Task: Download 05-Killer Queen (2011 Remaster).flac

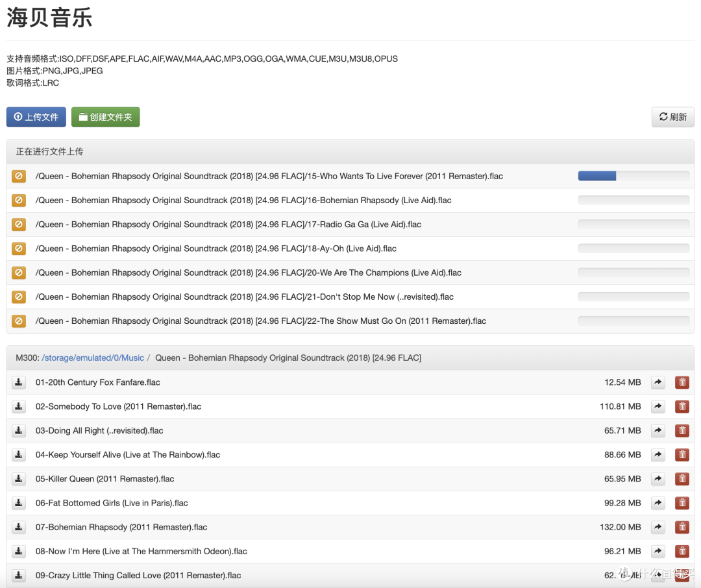Action: coord(19,479)
